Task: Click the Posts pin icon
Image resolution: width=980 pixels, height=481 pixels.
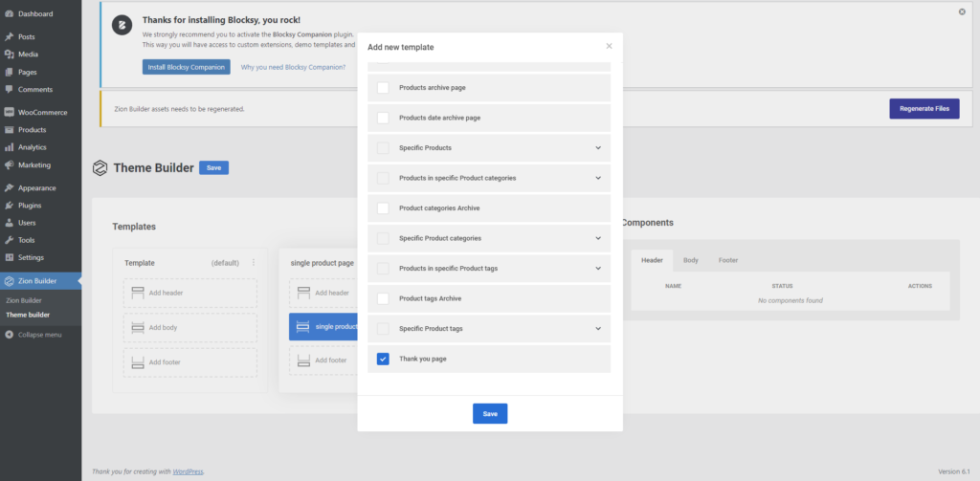Action: click(x=9, y=37)
